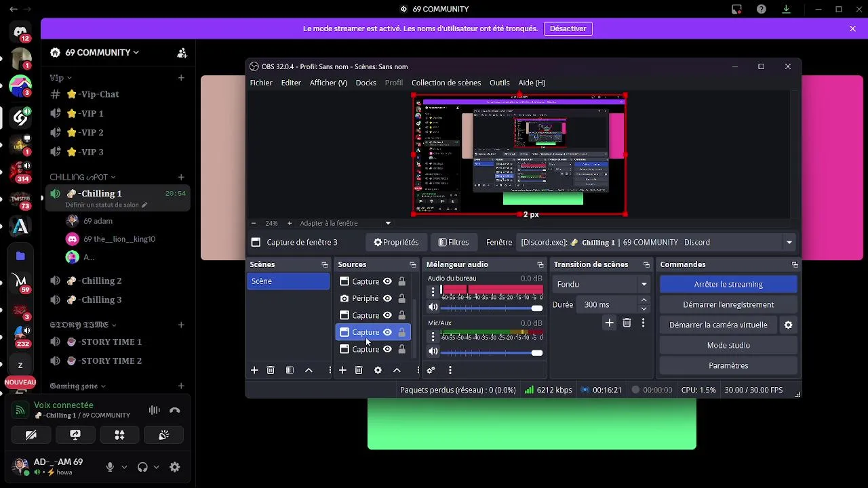Screen dimensions: 868x488
Task: Open scene filters icon in Scènes toolbar
Action: [x=290, y=370]
